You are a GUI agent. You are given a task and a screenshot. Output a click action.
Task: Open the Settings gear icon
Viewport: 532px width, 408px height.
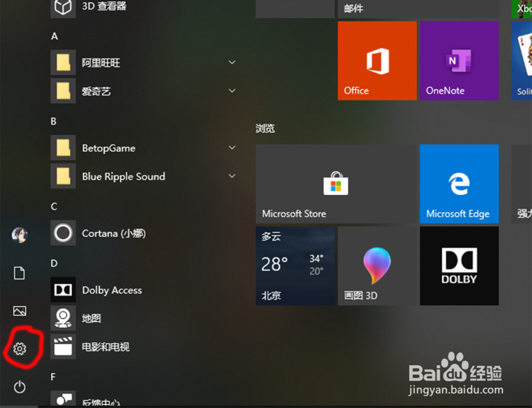(20, 348)
